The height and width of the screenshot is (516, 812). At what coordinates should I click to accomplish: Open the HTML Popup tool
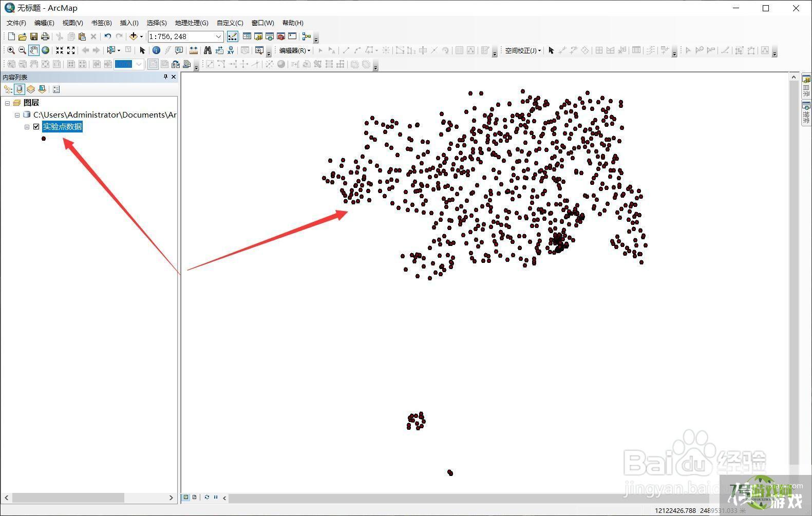click(179, 50)
